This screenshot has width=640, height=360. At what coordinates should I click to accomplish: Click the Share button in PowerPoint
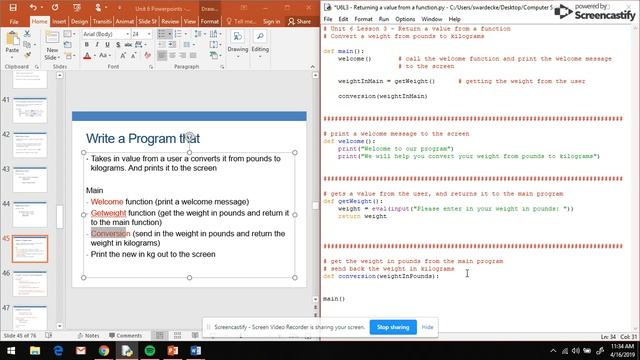300,21
